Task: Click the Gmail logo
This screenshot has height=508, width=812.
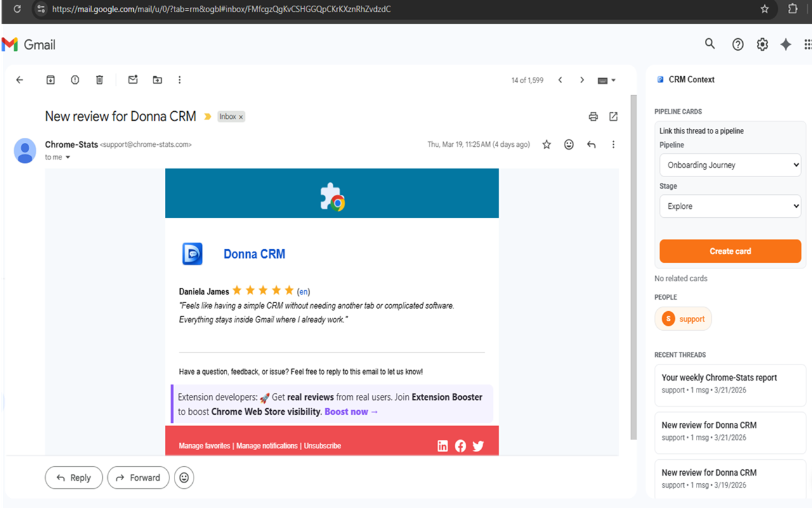Action: (29, 44)
